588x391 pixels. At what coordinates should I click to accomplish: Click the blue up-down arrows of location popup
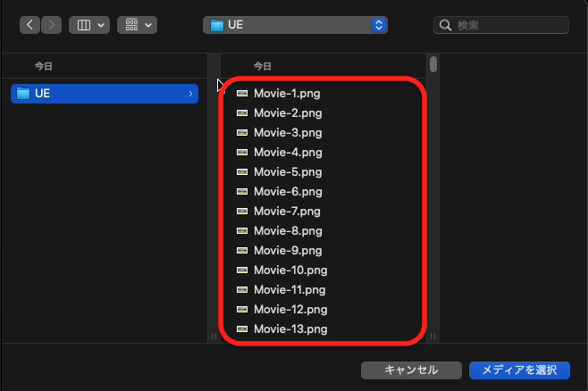[379, 25]
